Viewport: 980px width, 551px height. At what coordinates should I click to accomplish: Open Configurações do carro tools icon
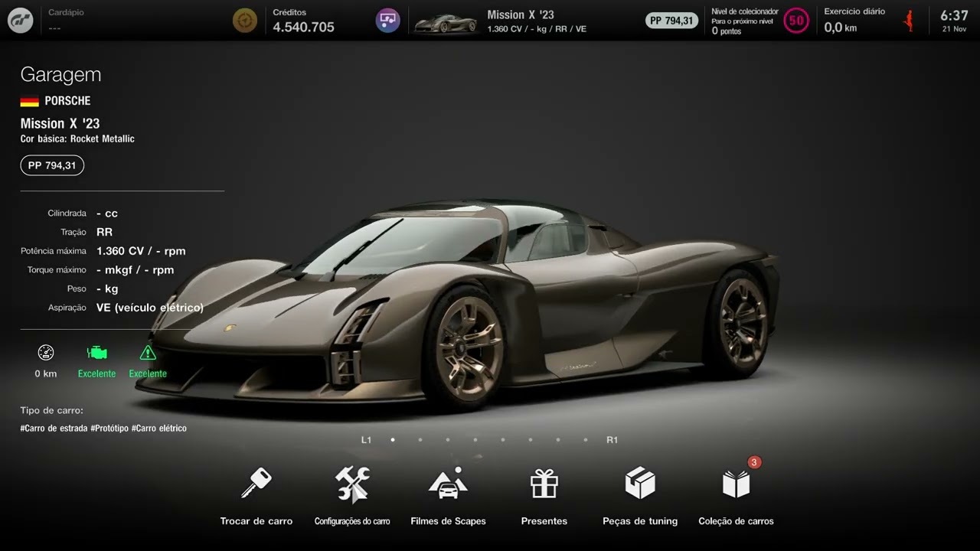[352, 484]
